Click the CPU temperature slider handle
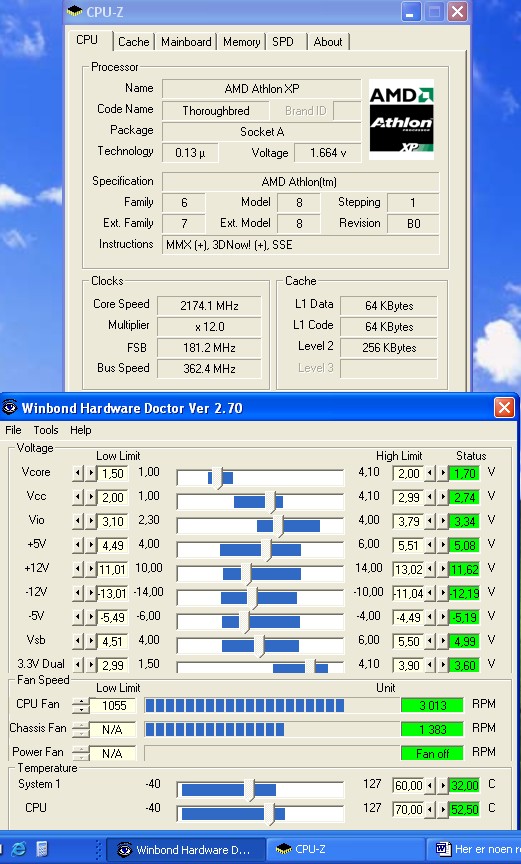The width and height of the screenshot is (521, 864). (269, 814)
